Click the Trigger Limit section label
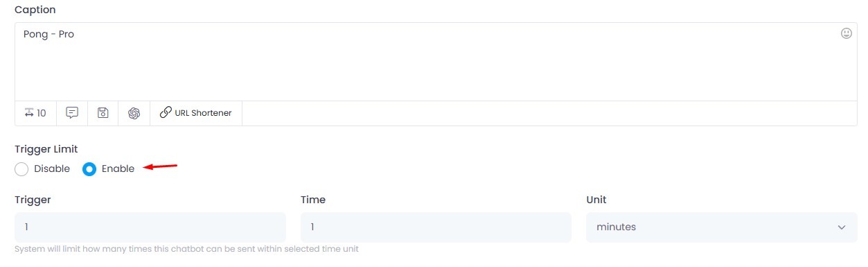Viewport: 868px width, 267px height. coord(46,149)
